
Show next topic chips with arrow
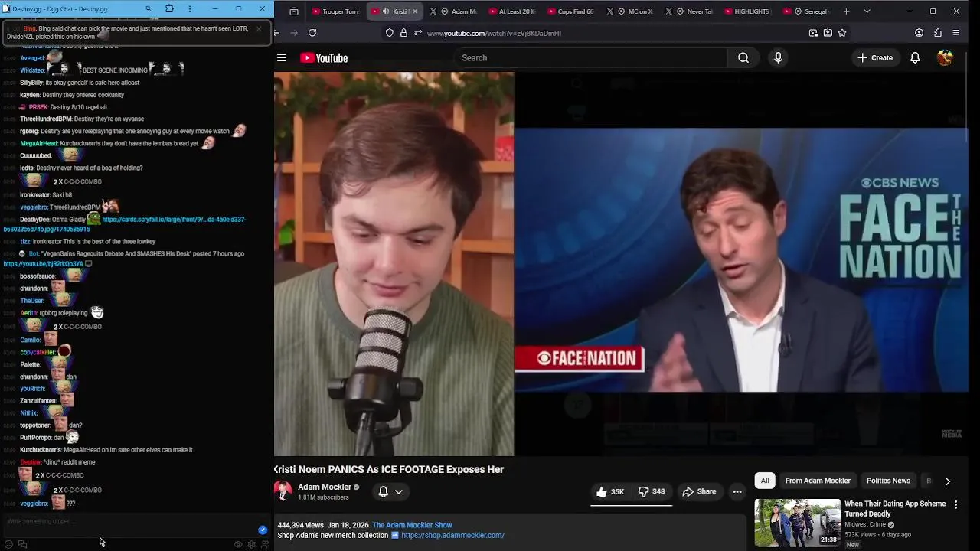click(948, 481)
